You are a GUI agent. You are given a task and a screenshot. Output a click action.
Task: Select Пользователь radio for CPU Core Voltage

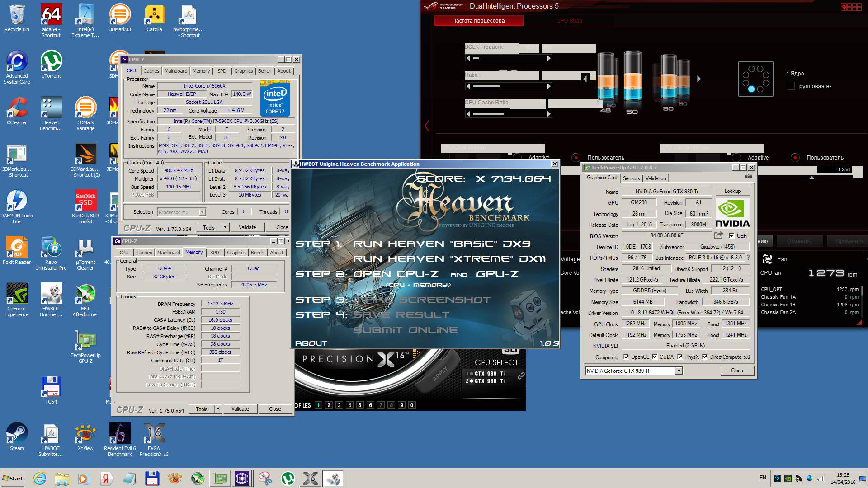(576, 158)
